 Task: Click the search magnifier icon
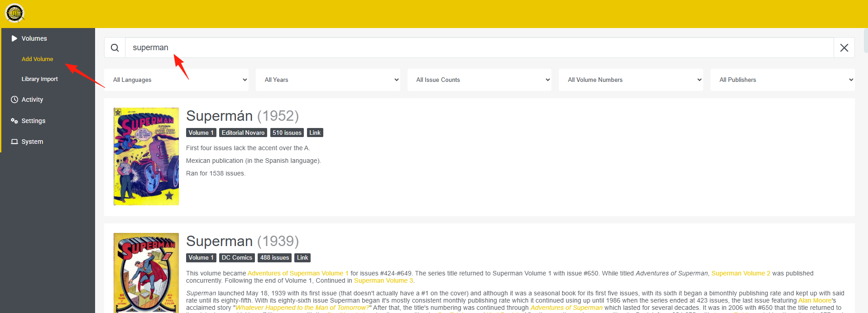pos(115,47)
